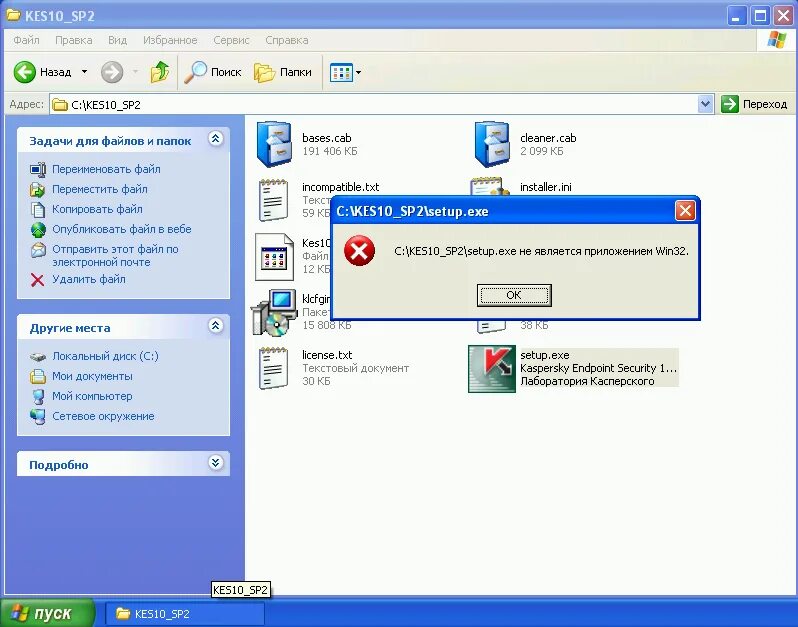Open Сетевое окружение link
798x627 pixels.
[x=103, y=416]
